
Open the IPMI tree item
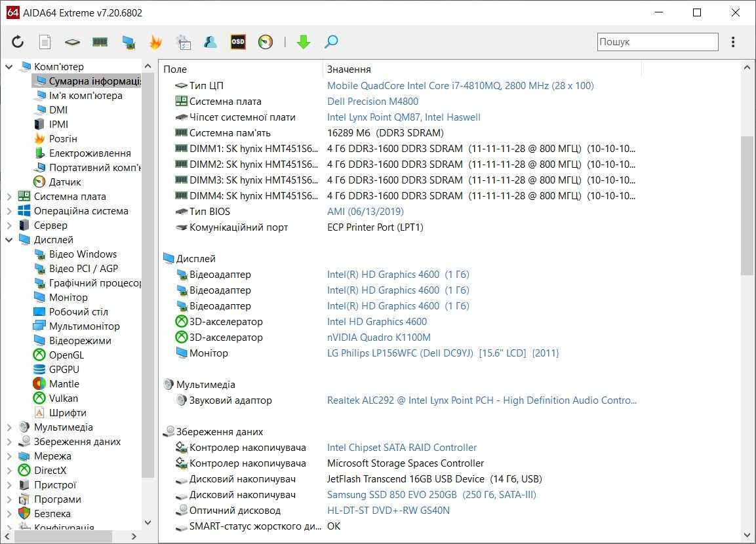click(51, 125)
